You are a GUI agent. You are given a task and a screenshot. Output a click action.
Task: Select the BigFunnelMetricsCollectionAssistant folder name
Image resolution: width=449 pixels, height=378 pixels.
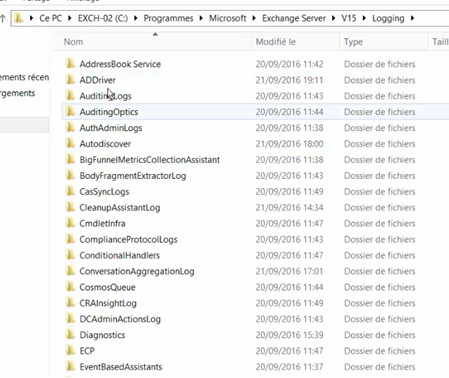pos(150,160)
